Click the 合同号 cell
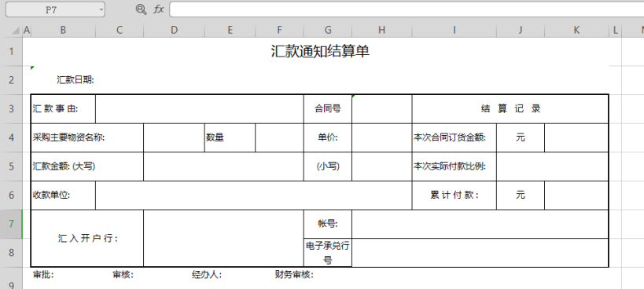 point(328,108)
